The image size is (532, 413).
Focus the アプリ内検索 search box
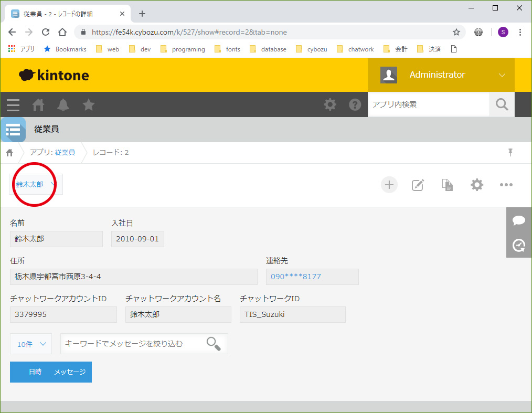[x=429, y=104]
